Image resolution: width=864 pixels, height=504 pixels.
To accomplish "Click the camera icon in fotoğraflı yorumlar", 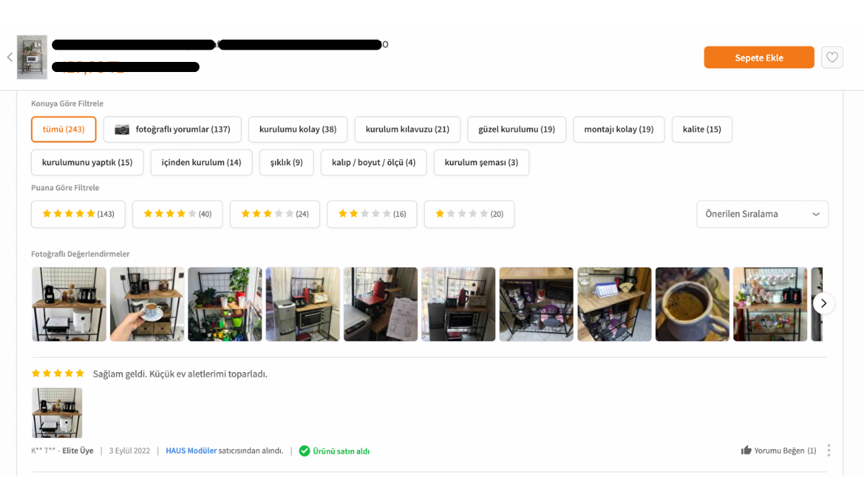I will click(122, 130).
